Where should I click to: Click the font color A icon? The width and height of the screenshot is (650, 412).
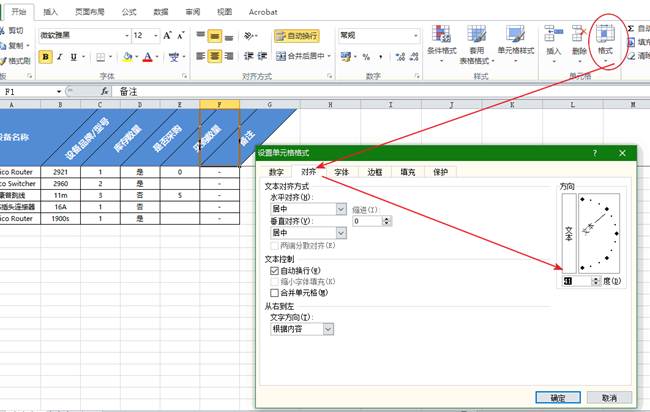click(147, 57)
